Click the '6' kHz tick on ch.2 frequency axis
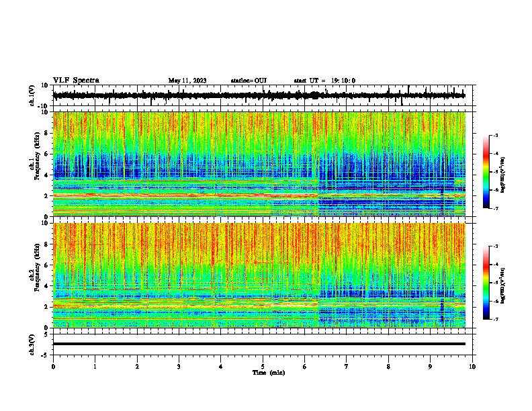Screen dimensions: 532x411 46,265
